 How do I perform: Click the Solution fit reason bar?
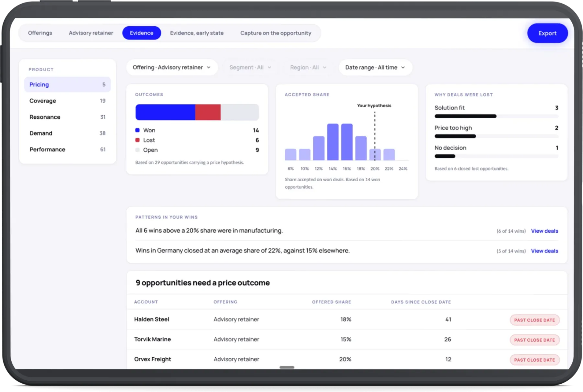point(496,116)
